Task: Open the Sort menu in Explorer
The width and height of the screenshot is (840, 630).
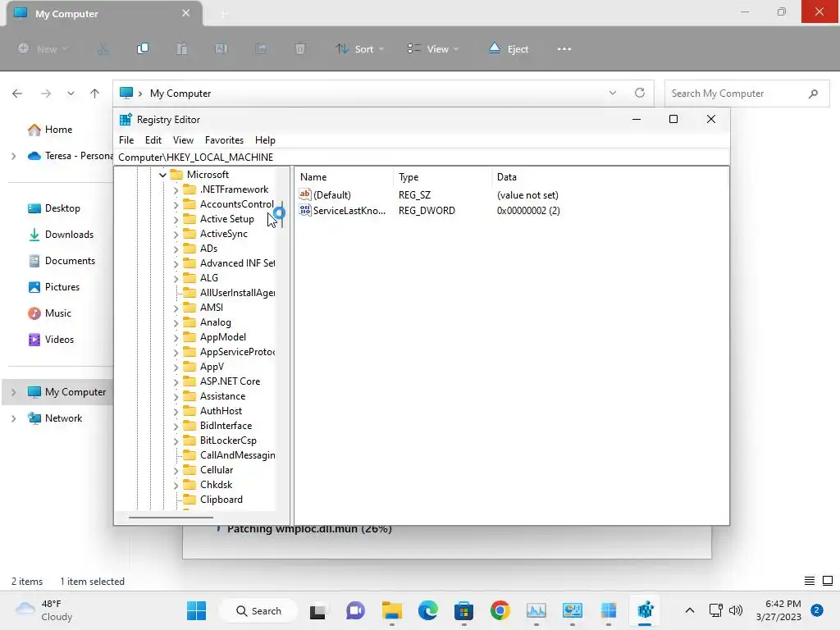Action: [x=359, y=48]
